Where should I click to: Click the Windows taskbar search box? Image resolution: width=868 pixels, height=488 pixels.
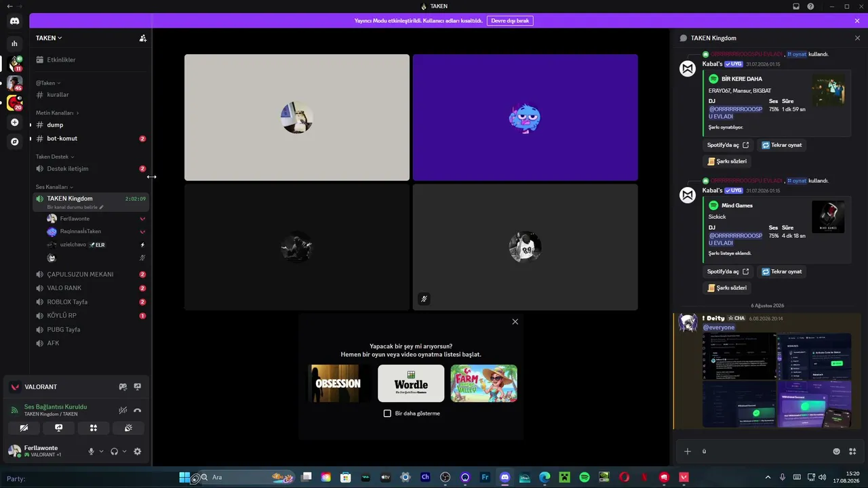[248, 477]
